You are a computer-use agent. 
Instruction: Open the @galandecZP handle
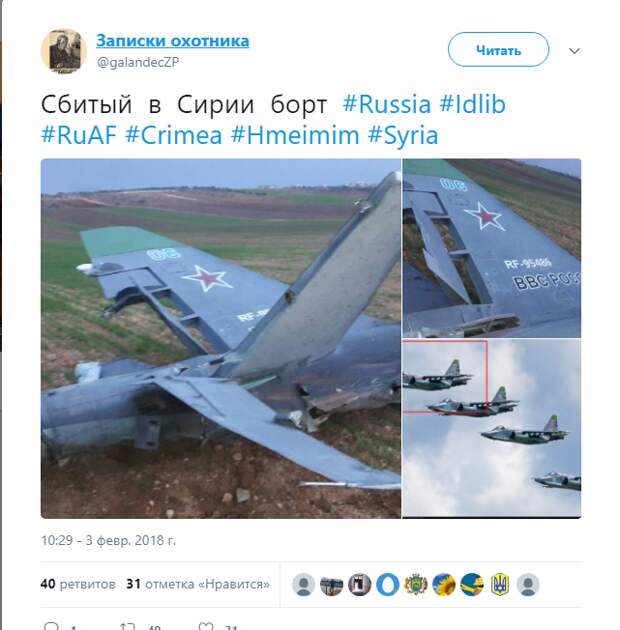[138, 62]
